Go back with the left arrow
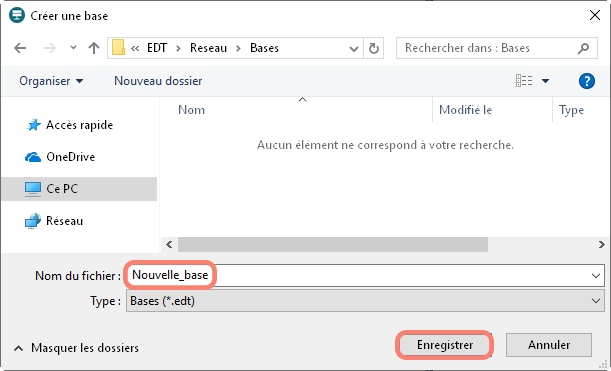611x371 pixels. click(20, 48)
